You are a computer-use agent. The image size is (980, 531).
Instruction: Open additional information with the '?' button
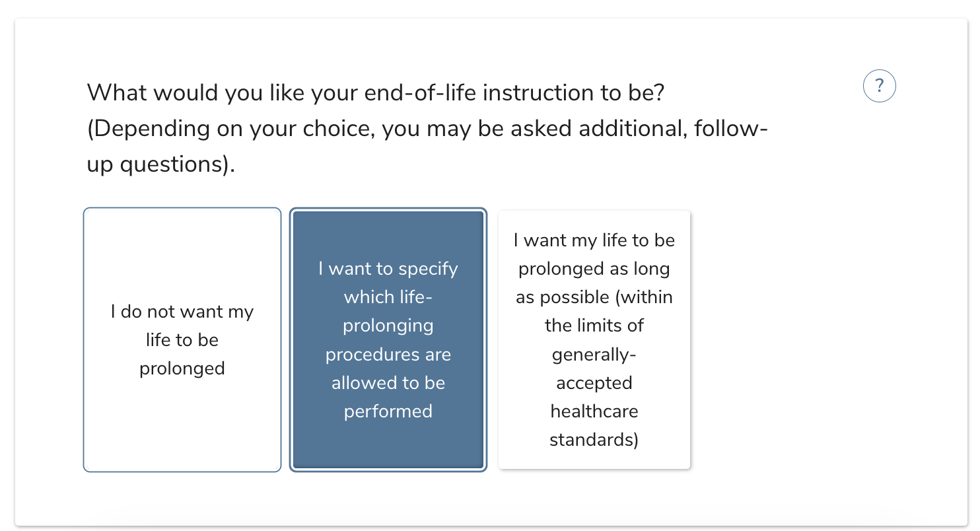[x=879, y=85]
